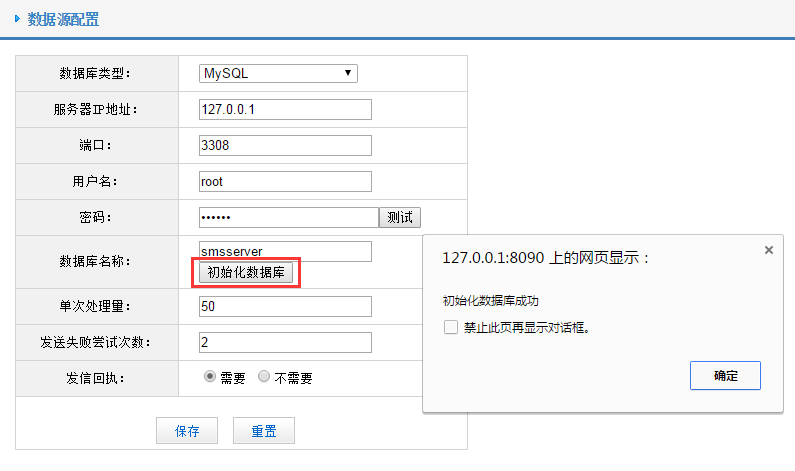Close the alert dialog with the X icon
The height and width of the screenshot is (471, 795).
(x=768, y=250)
